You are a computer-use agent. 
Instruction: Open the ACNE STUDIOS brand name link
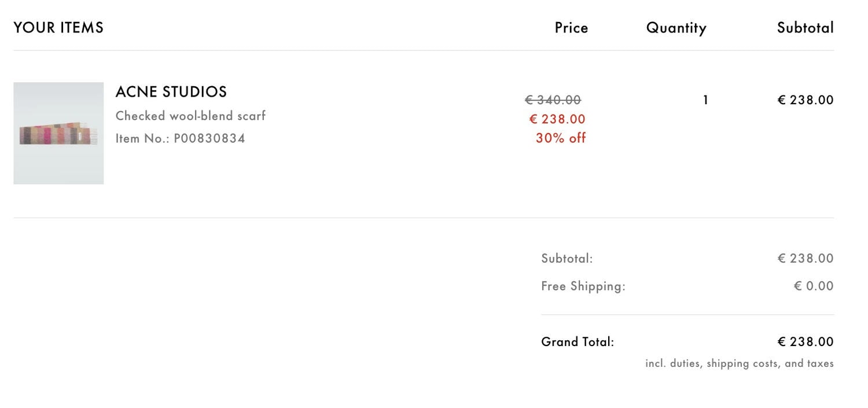click(x=171, y=92)
